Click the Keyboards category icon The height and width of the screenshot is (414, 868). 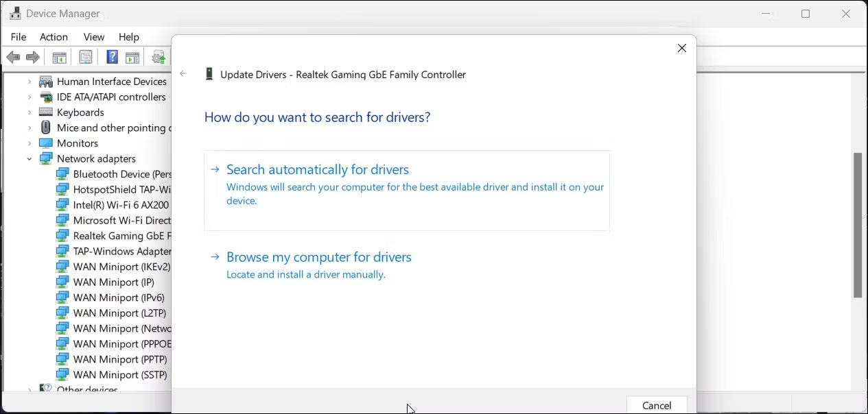pyautogui.click(x=46, y=112)
